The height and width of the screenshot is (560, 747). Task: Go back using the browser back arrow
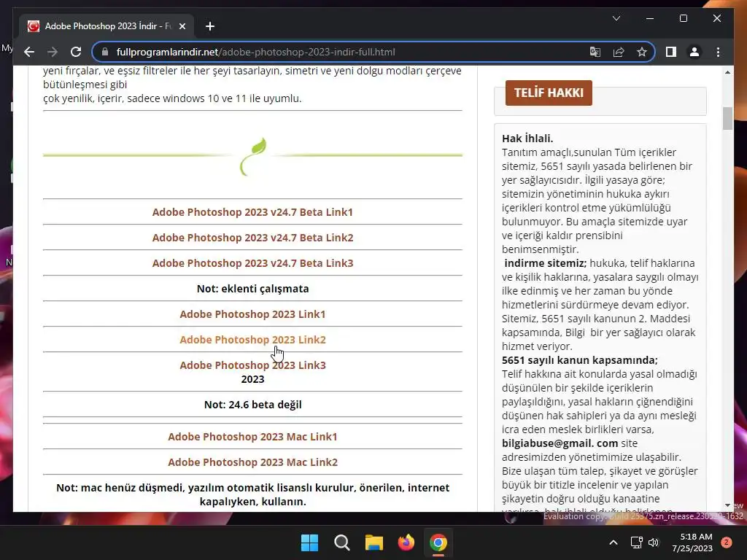click(29, 52)
